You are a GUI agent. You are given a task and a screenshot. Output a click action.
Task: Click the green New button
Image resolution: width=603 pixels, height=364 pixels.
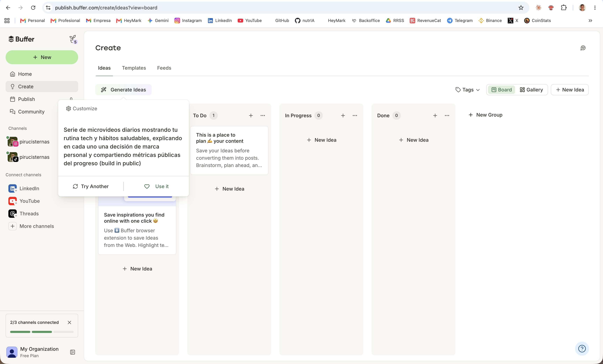(x=42, y=57)
